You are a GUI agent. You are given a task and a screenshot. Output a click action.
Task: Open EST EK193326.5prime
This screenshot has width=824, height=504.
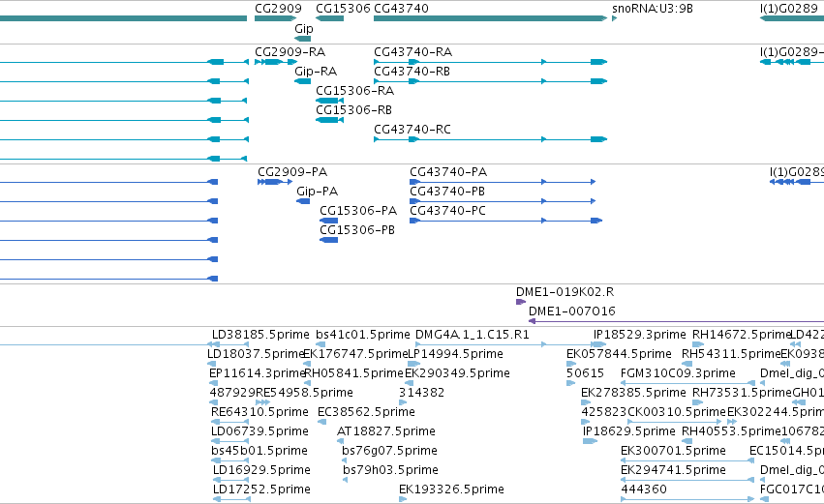451,490
